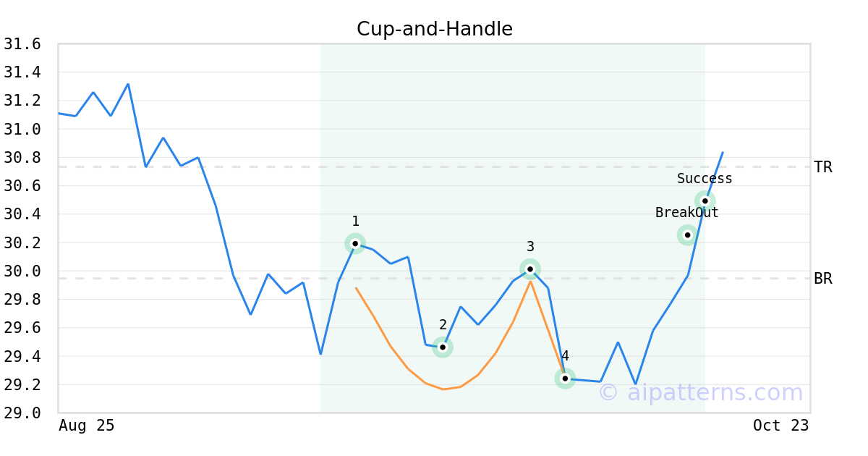The width and height of the screenshot is (868, 456).
Task: Click the last point of the blue price line
Action: pos(723,152)
